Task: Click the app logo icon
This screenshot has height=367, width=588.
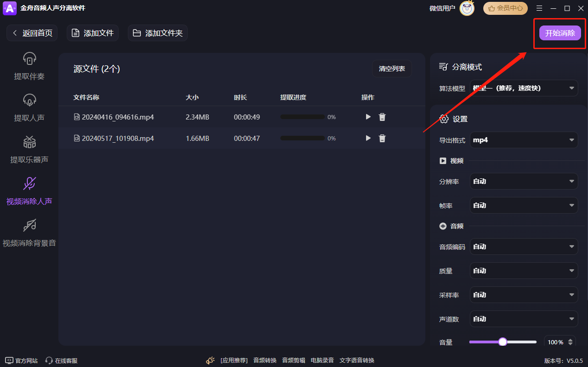Action: pos(10,8)
